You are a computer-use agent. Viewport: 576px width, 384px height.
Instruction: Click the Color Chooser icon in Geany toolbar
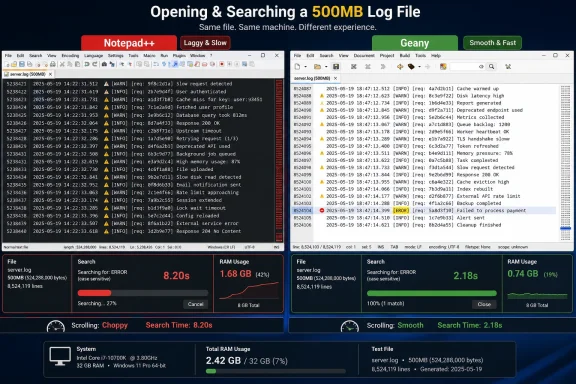(x=443, y=67)
